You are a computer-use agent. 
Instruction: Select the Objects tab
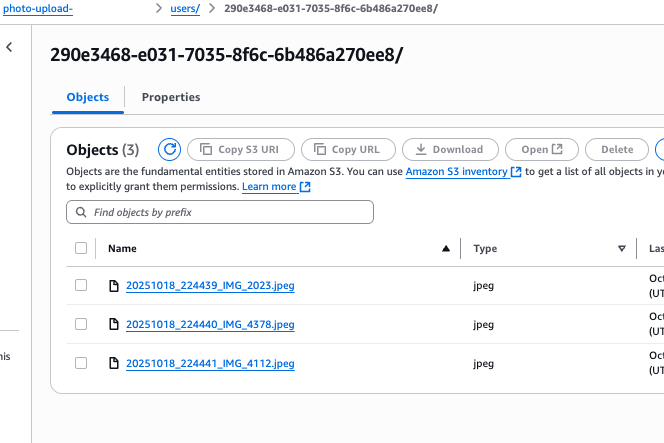coord(87,97)
